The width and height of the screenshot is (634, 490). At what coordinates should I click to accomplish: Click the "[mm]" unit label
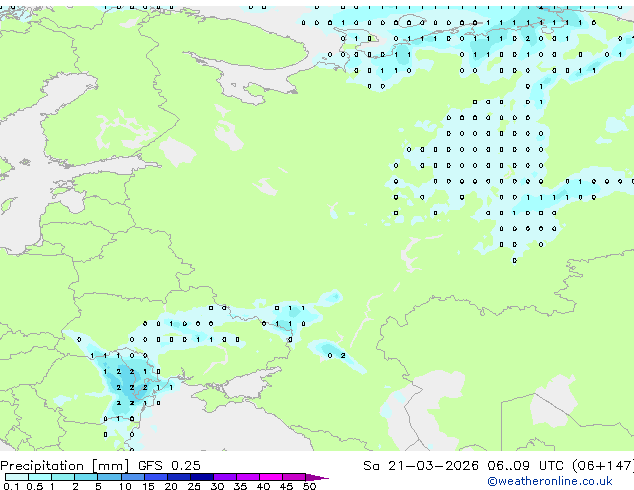click(x=110, y=466)
